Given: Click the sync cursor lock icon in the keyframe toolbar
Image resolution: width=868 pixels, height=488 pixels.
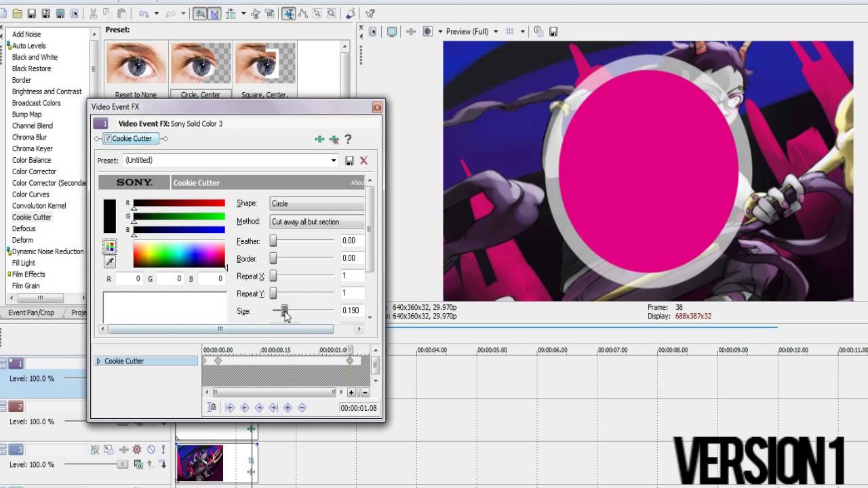Looking at the screenshot, I should (212, 407).
